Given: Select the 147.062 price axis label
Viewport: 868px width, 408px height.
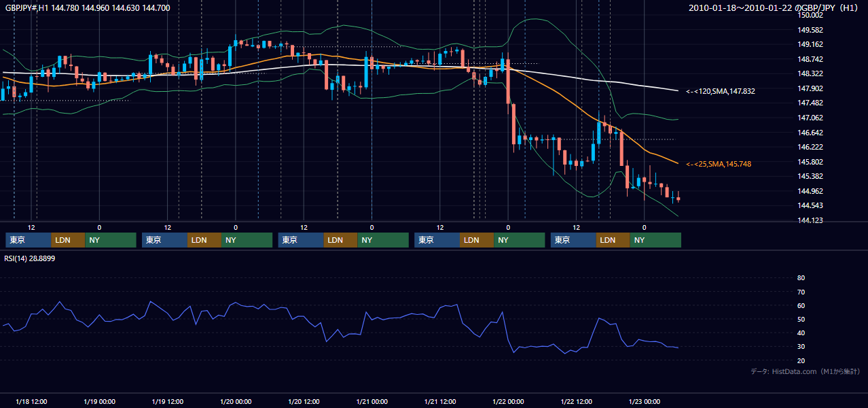Looking at the screenshot, I should [x=810, y=118].
